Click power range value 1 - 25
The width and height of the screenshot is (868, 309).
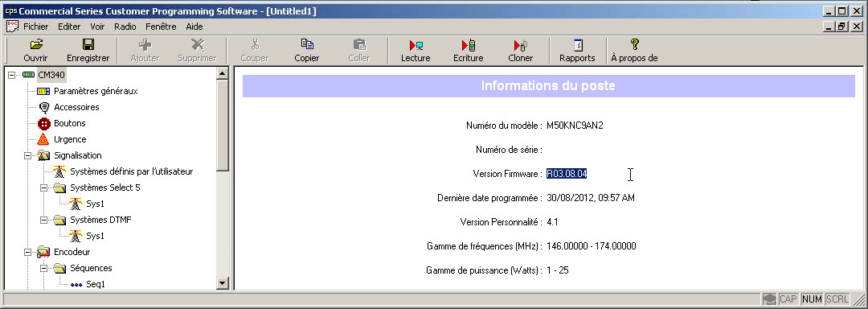[x=558, y=270]
